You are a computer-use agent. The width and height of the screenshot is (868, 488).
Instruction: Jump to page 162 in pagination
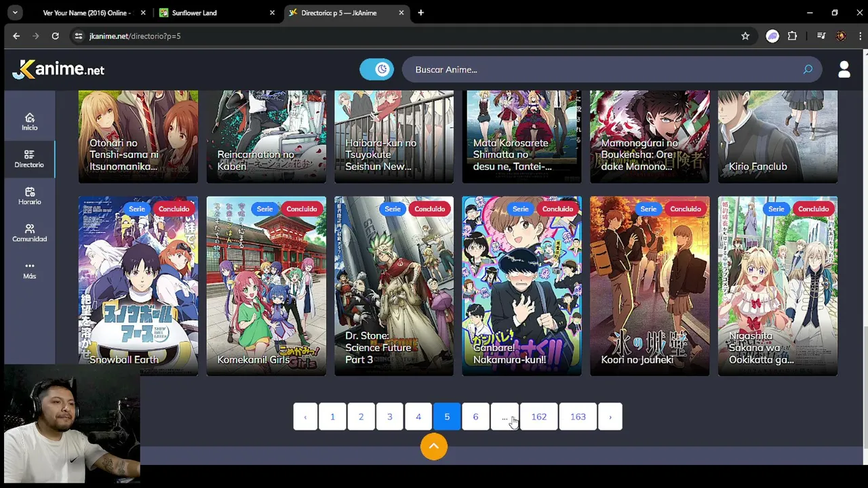539,417
